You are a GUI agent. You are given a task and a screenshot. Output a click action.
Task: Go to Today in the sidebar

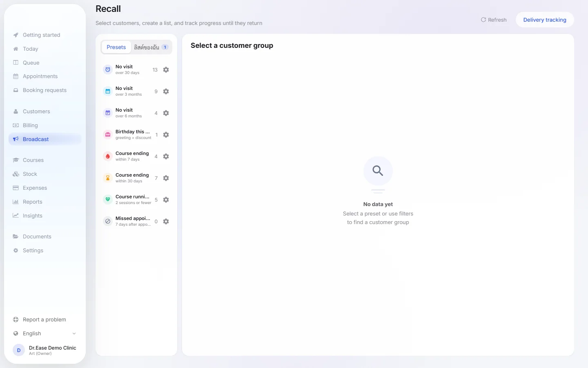click(x=45, y=49)
